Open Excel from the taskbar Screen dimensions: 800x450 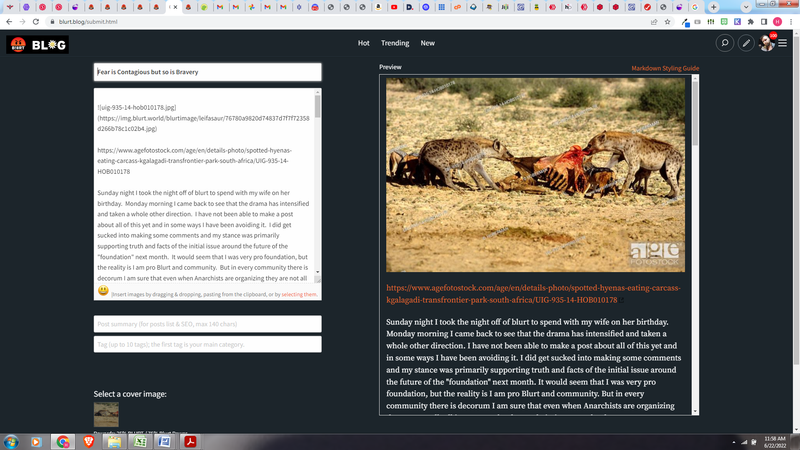click(x=140, y=442)
